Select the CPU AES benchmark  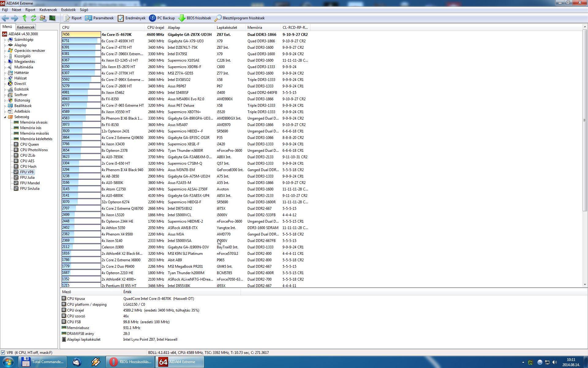(27, 161)
